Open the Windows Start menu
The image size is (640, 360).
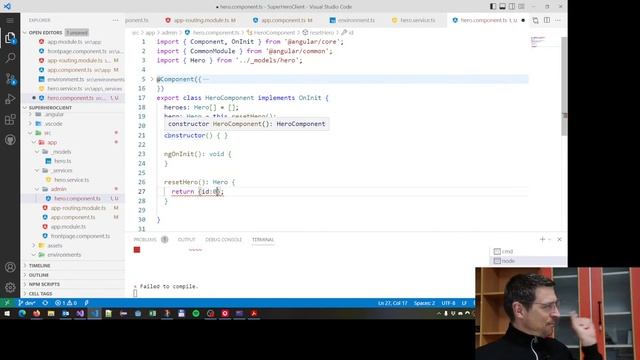coord(7,313)
